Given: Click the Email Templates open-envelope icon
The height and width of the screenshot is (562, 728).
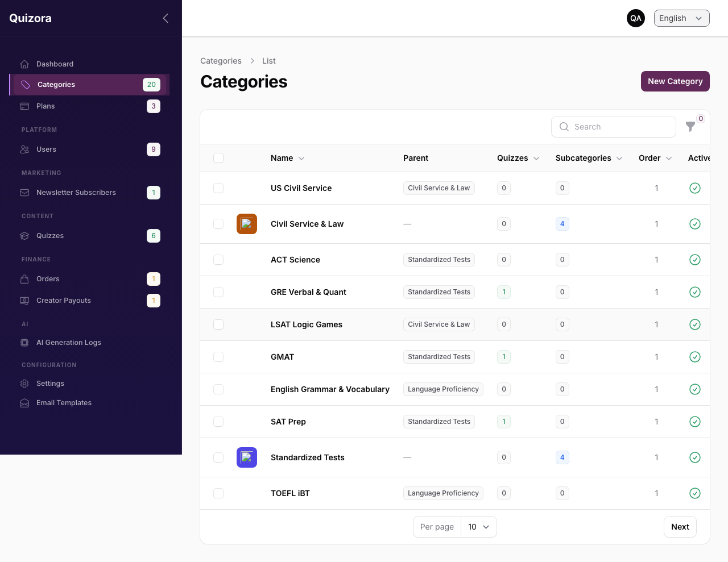Looking at the screenshot, I should [x=24, y=403].
